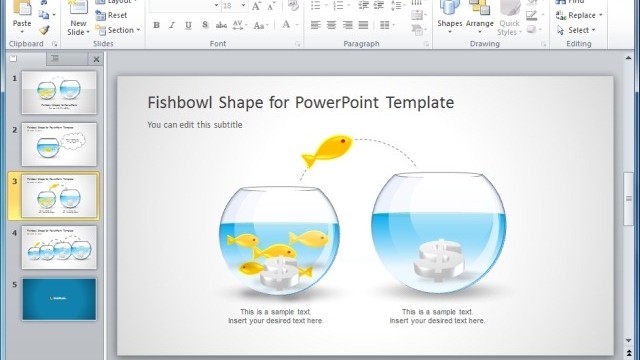Click vertical scrollbar down arrow
The image size is (640, 360).
tap(629, 340)
